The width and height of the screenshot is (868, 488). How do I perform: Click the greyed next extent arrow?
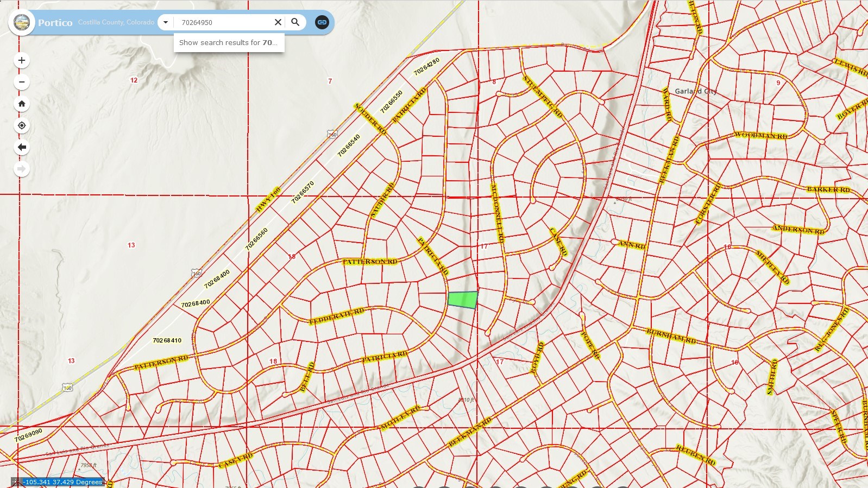click(x=22, y=169)
